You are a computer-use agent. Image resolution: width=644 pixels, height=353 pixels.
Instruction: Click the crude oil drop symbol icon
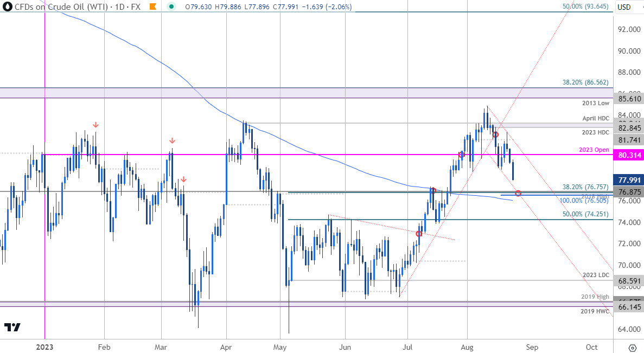pos(7,7)
